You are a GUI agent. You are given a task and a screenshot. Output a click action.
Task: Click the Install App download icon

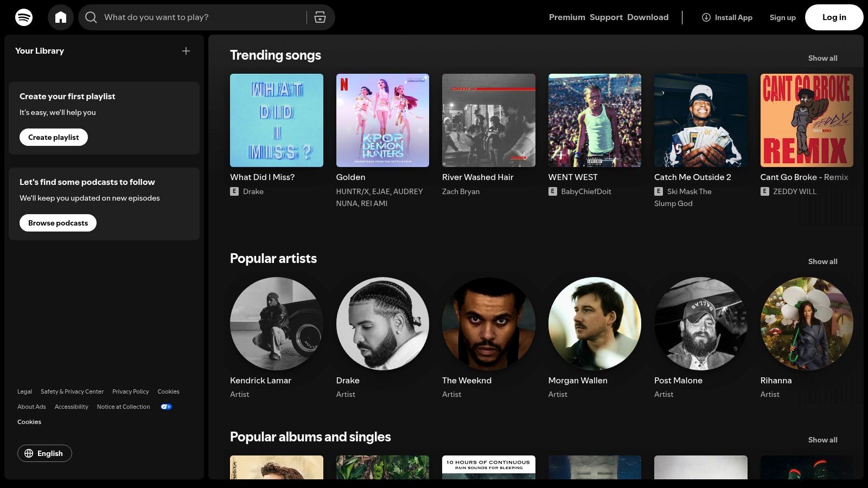(x=706, y=17)
